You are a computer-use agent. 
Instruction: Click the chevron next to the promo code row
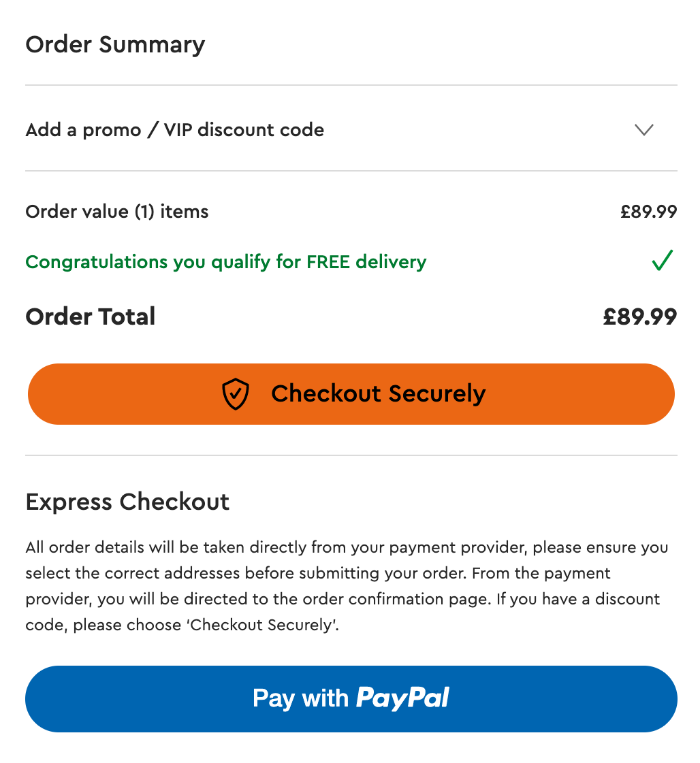point(643,130)
